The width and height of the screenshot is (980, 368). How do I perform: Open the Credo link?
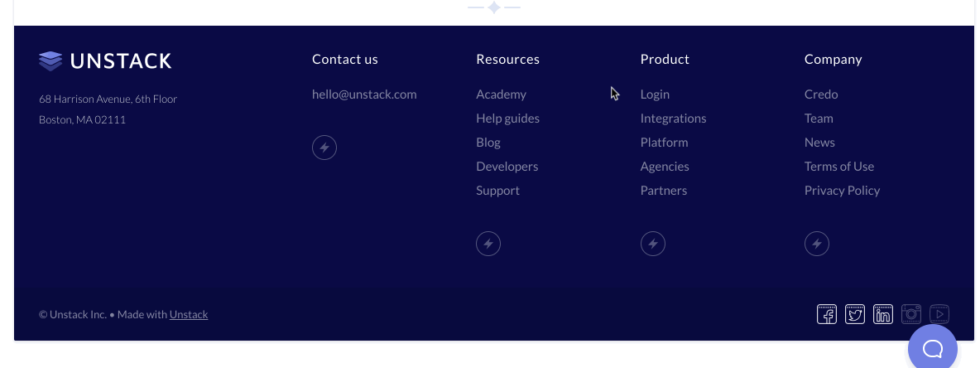click(x=821, y=94)
